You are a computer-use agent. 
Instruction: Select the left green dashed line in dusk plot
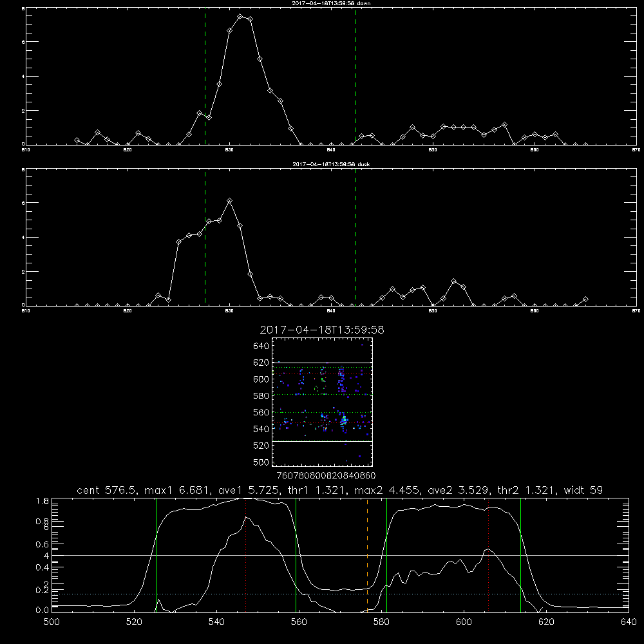(x=205, y=237)
